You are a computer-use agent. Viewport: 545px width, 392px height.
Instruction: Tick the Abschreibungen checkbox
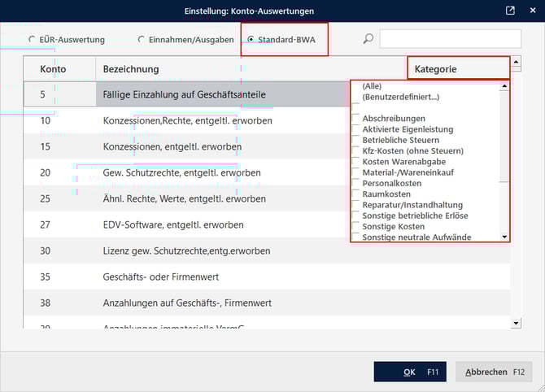point(355,119)
